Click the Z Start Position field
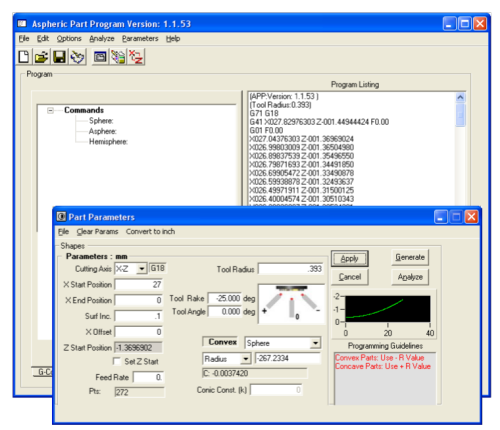The width and height of the screenshot is (500, 430). pos(139,348)
